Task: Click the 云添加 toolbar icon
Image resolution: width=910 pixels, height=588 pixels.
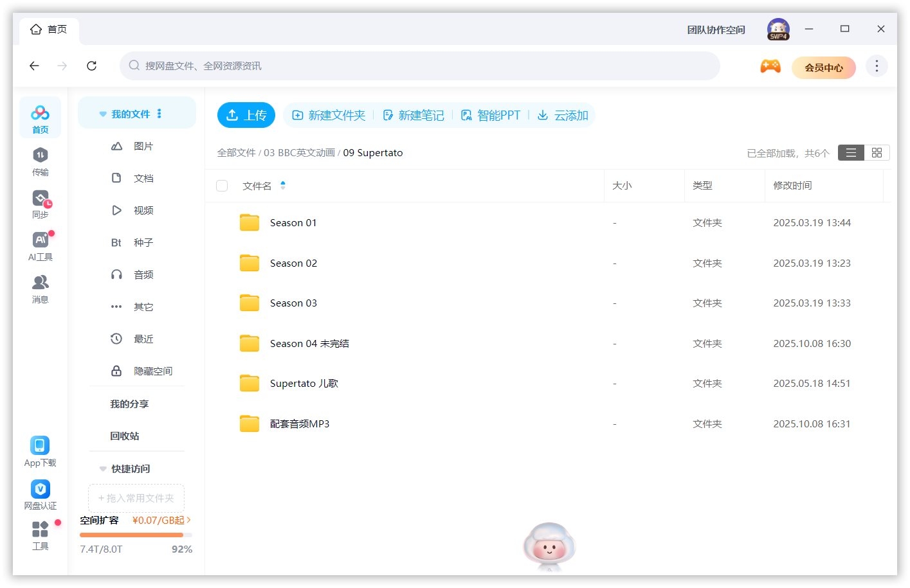Action: point(563,115)
